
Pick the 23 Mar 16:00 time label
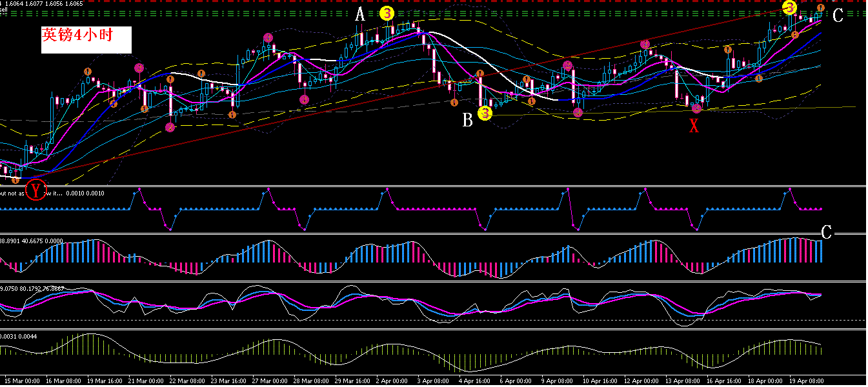[x=228, y=381]
